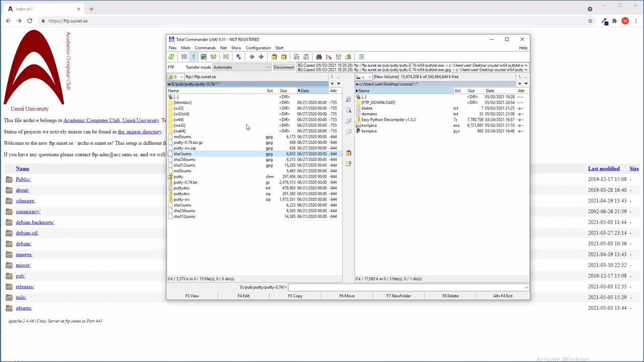Open Chrome extensions puzzle icon
The width and height of the screenshot is (644, 362).
614,21
